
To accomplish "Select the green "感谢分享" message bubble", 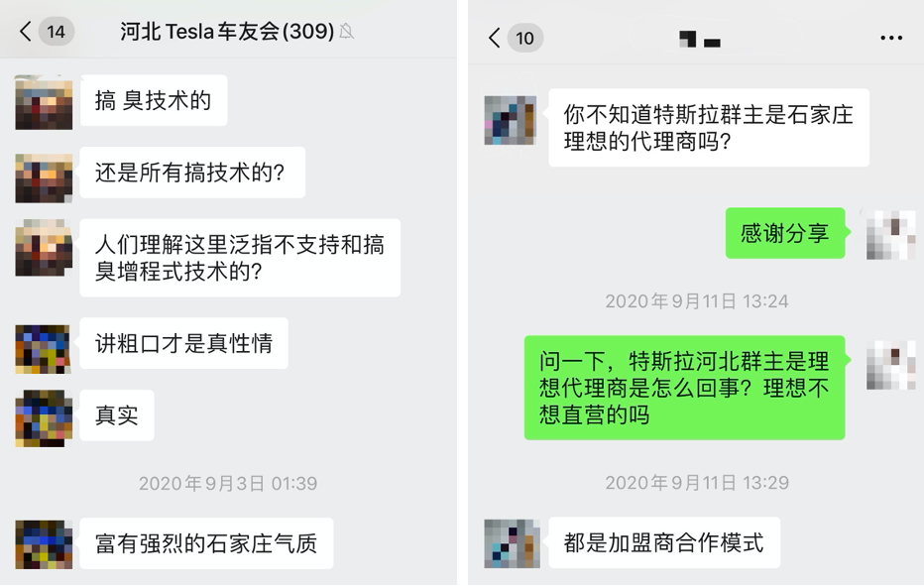I will [x=784, y=234].
